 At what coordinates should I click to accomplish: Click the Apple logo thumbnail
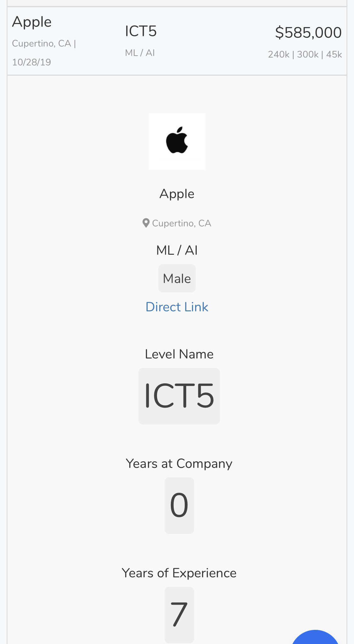click(x=177, y=142)
